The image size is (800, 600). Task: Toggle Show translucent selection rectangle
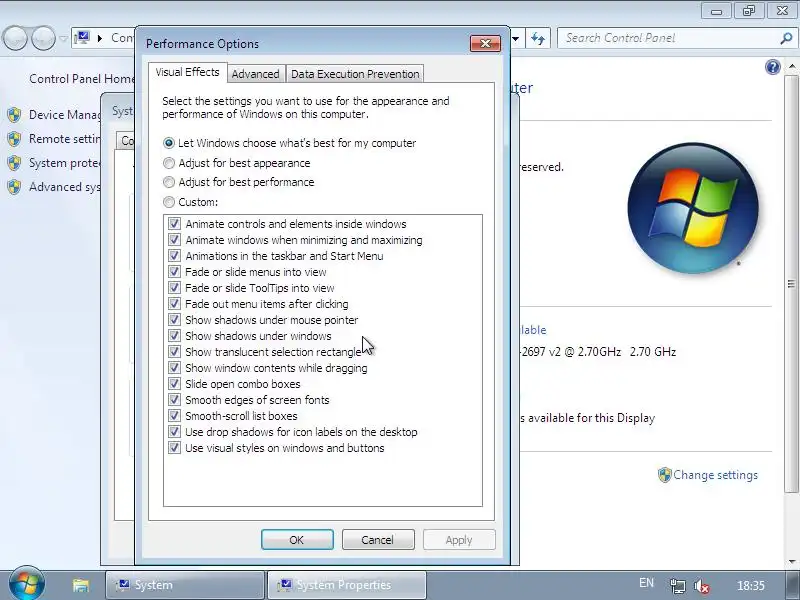click(174, 352)
